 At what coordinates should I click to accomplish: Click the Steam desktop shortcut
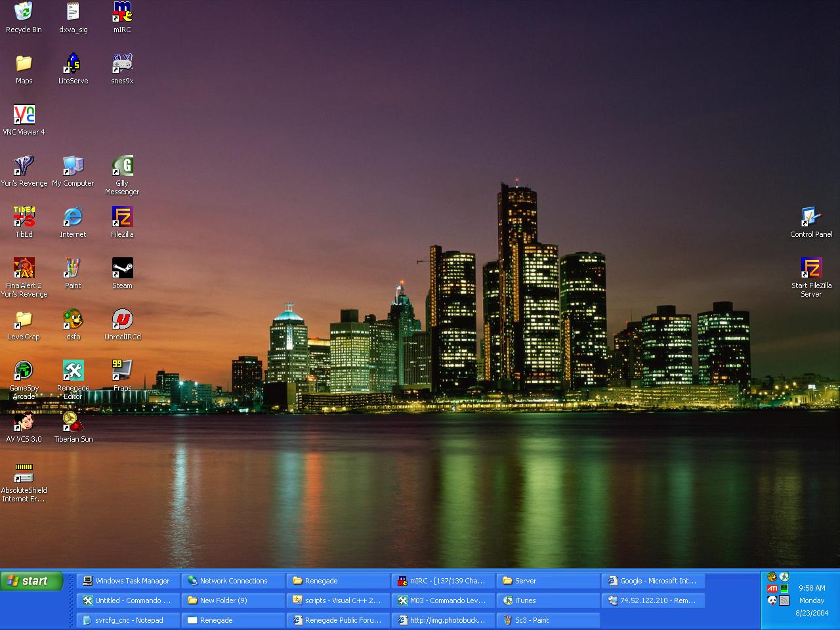click(122, 268)
